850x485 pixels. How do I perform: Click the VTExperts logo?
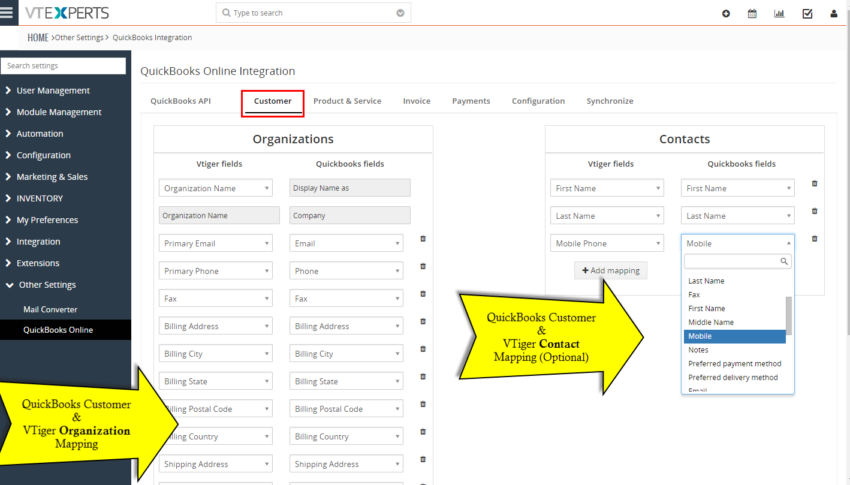click(x=67, y=12)
